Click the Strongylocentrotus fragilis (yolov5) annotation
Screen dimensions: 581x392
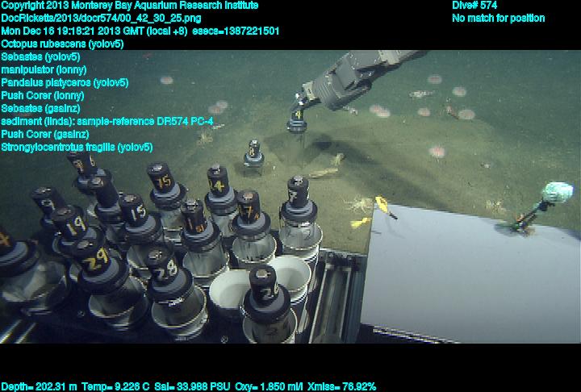pyautogui.click(x=77, y=147)
